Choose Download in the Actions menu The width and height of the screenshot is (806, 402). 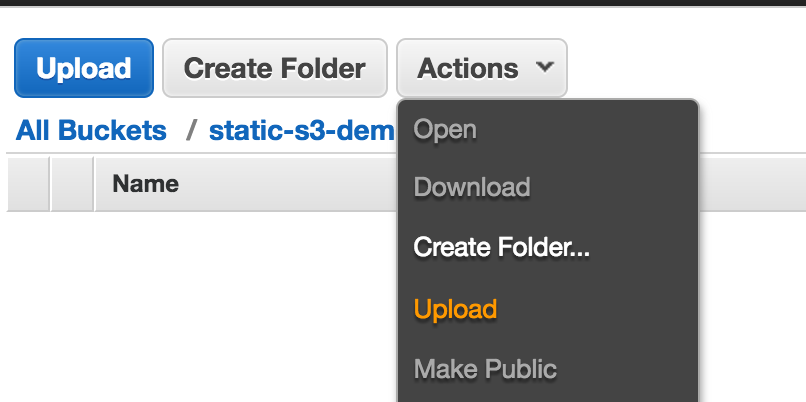point(472,187)
